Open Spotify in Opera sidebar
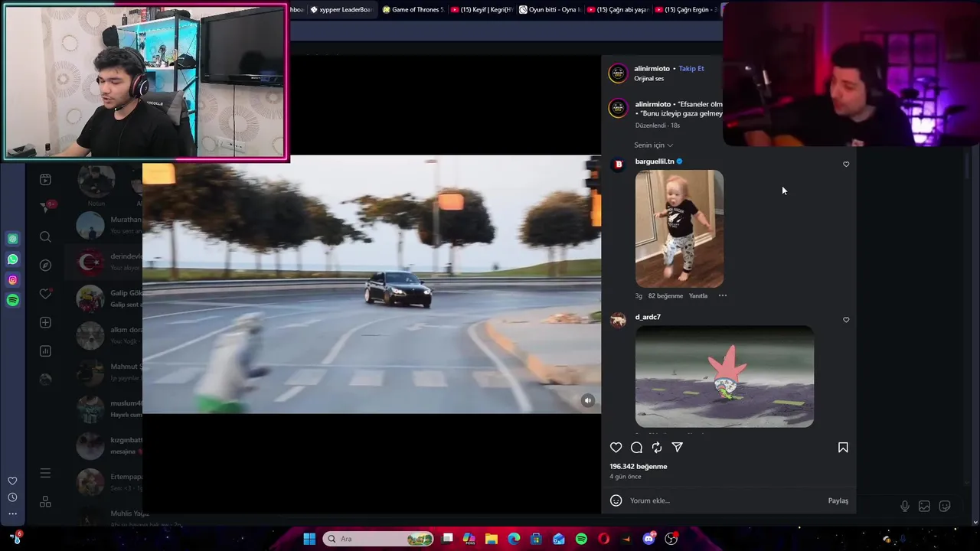This screenshot has height=551, width=980. pyautogui.click(x=13, y=301)
